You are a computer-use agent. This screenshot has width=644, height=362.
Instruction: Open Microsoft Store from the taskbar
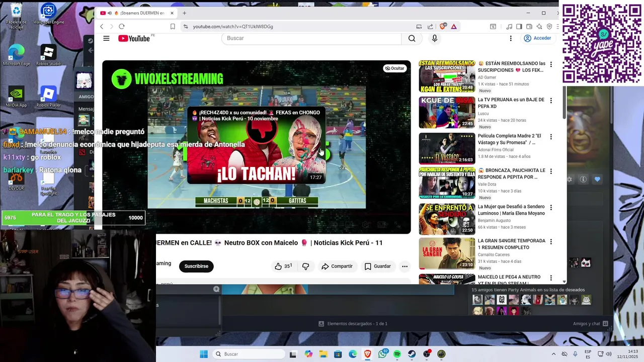coord(338,354)
